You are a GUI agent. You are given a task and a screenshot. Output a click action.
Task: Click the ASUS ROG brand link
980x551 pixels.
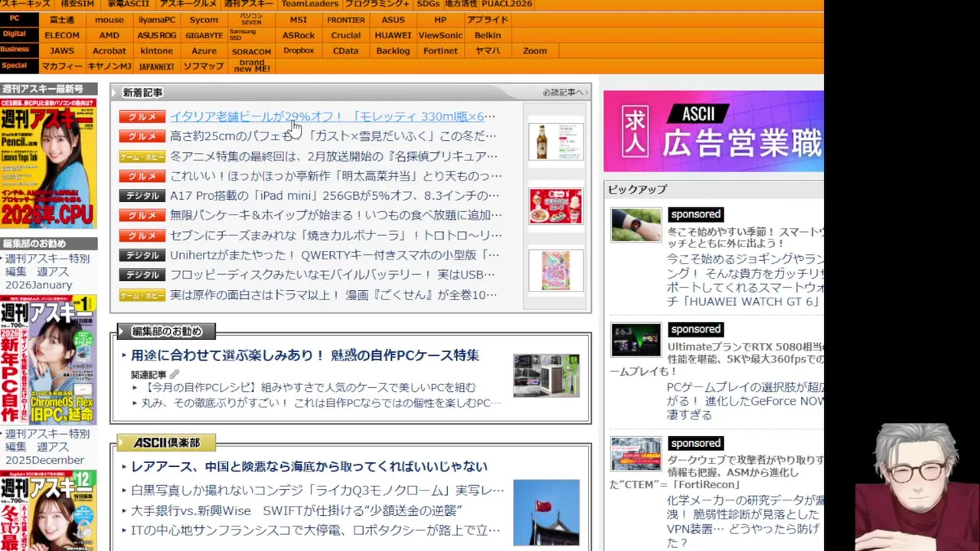pos(156,35)
